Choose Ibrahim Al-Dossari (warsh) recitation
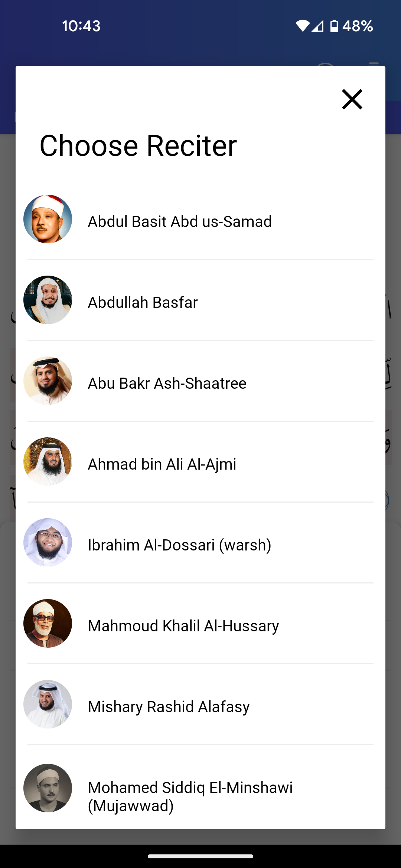 (179, 545)
